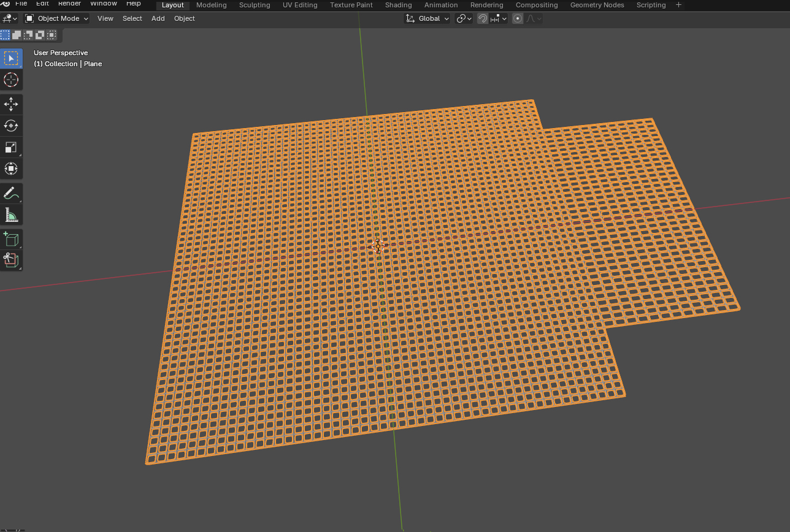Set selection mode to New (dashed square)
The image size is (790, 532).
click(x=5, y=35)
